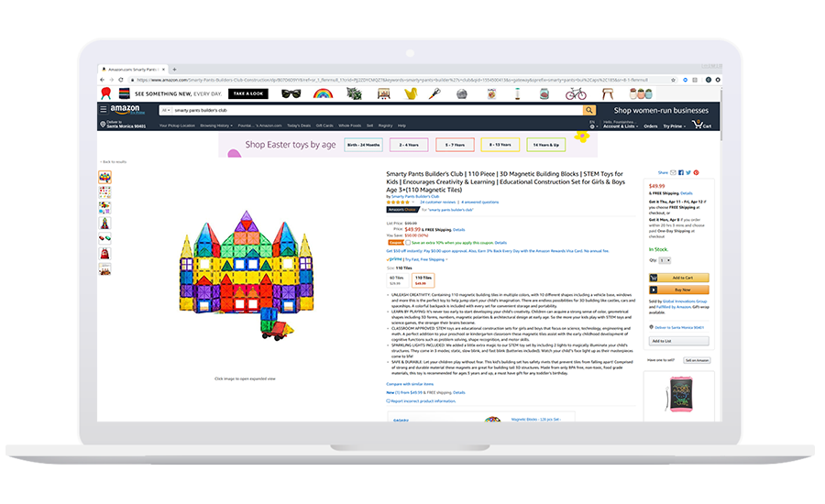
Task: Share the product via email icon
Action: tap(674, 172)
